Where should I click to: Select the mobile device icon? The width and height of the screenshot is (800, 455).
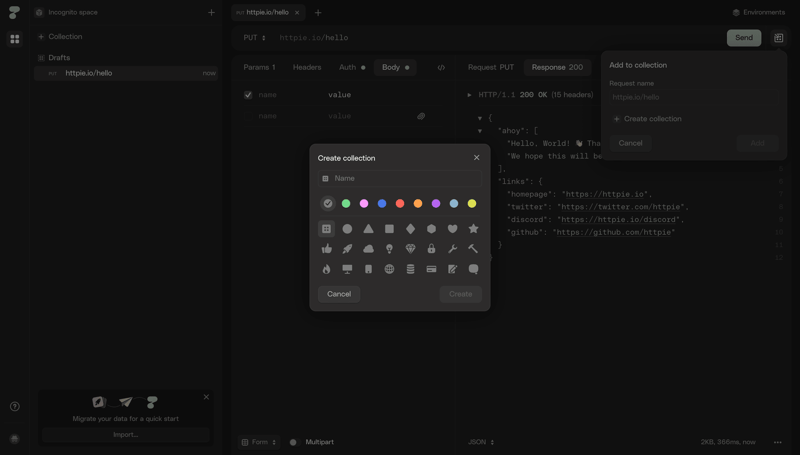368,269
